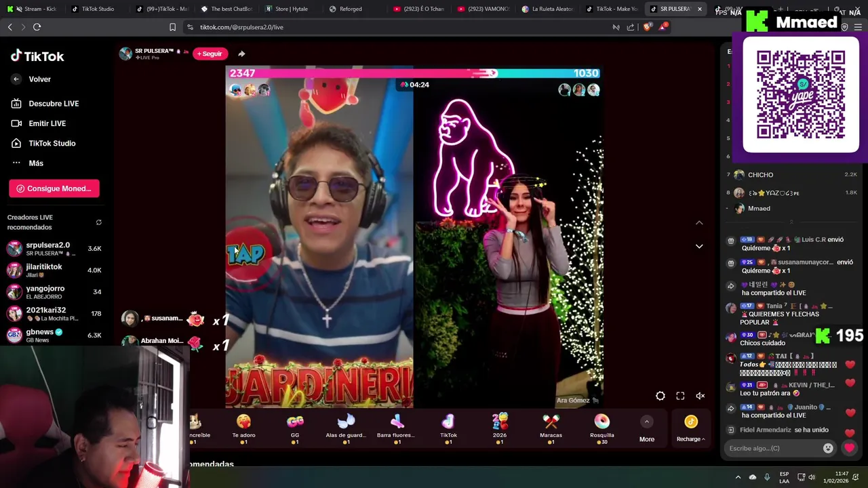Go to next live with down chevron
The height and width of the screenshot is (488, 868).
699,246
